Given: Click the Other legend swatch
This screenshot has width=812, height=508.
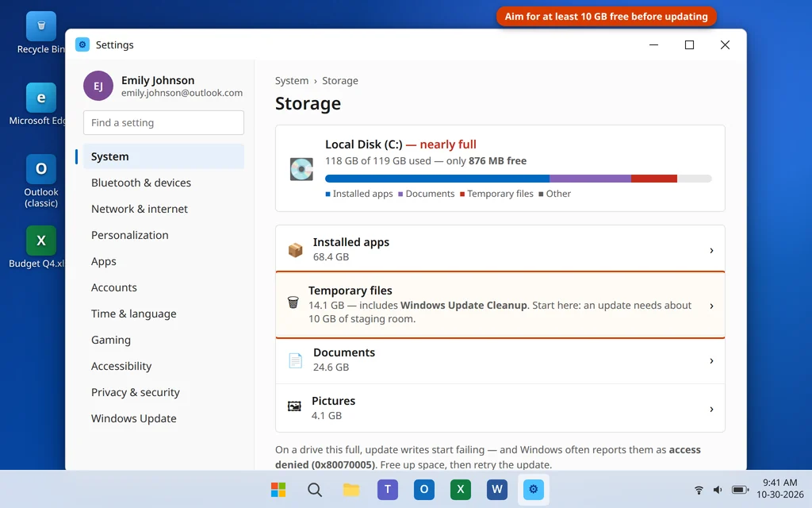Looking at the screenshot, I should [541, 194].
